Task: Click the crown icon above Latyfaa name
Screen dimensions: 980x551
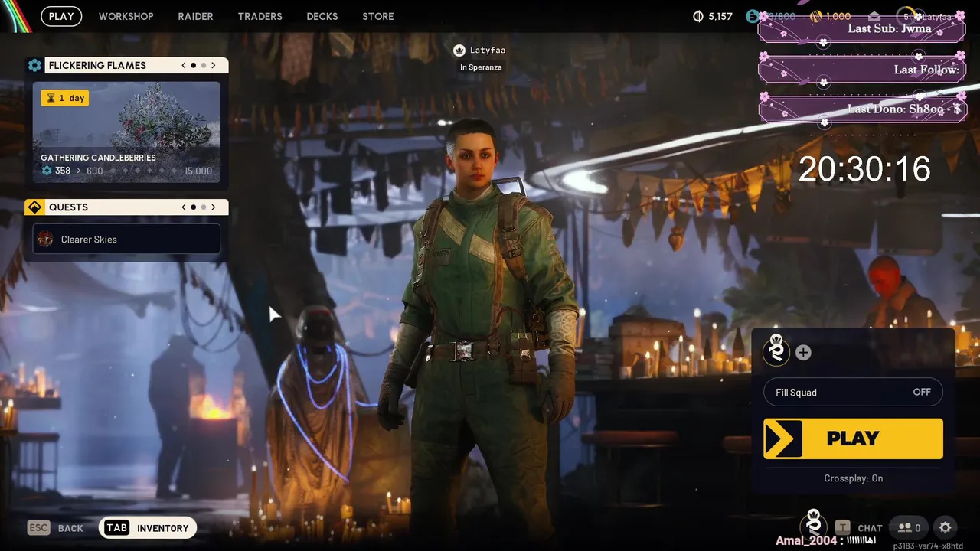Action: [459, 51]
